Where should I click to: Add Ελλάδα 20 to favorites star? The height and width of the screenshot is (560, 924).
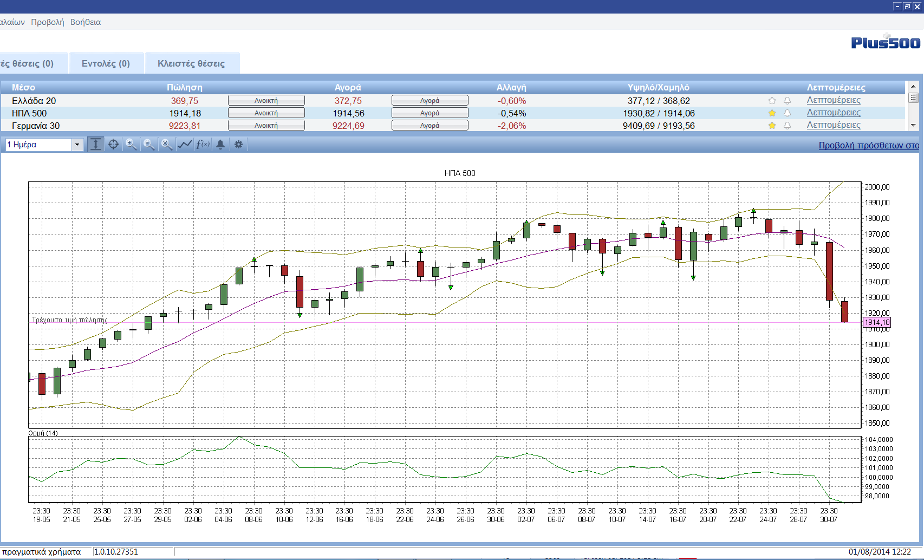click(772, 101)
